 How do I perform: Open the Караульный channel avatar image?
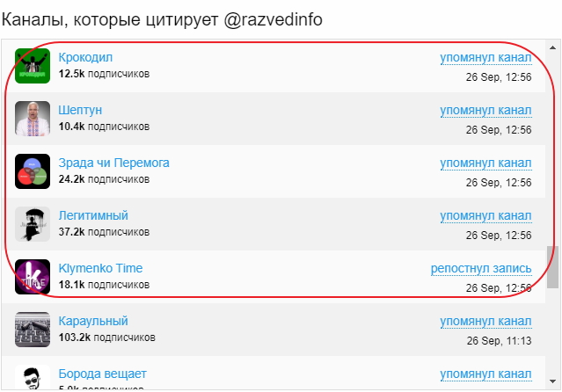click(x=33, y=330)
